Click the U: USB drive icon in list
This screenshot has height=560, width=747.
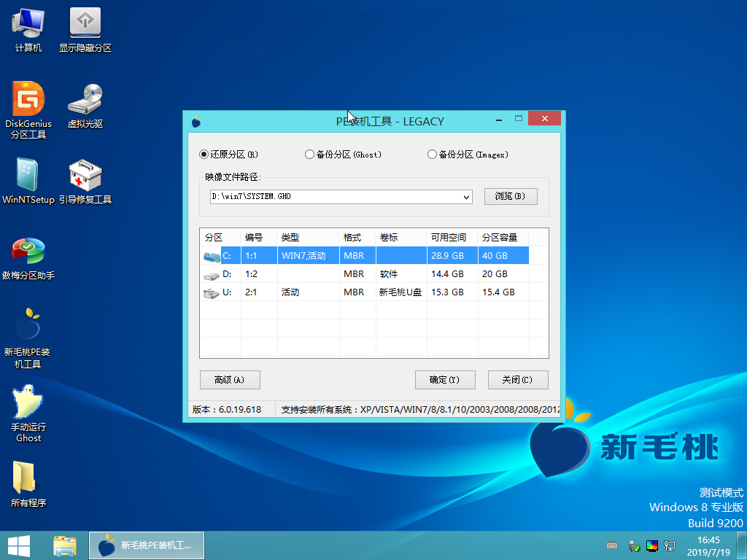(211, 293)
